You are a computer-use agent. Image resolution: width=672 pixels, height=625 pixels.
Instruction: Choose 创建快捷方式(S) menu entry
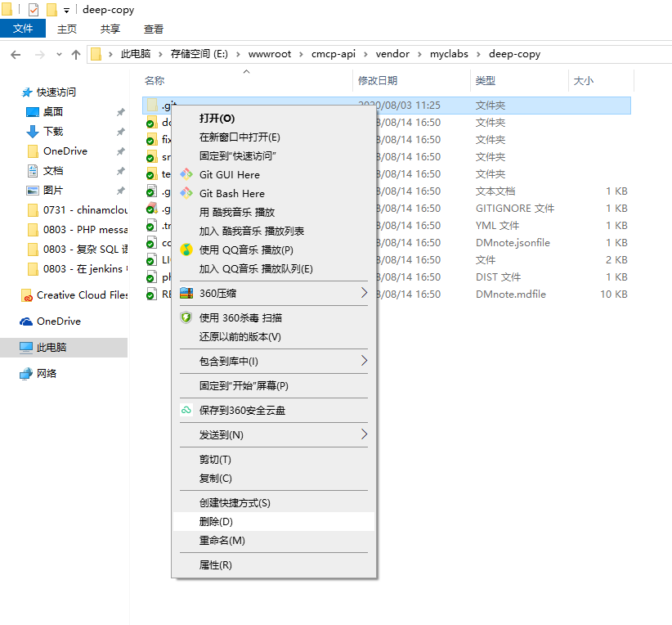274,503
